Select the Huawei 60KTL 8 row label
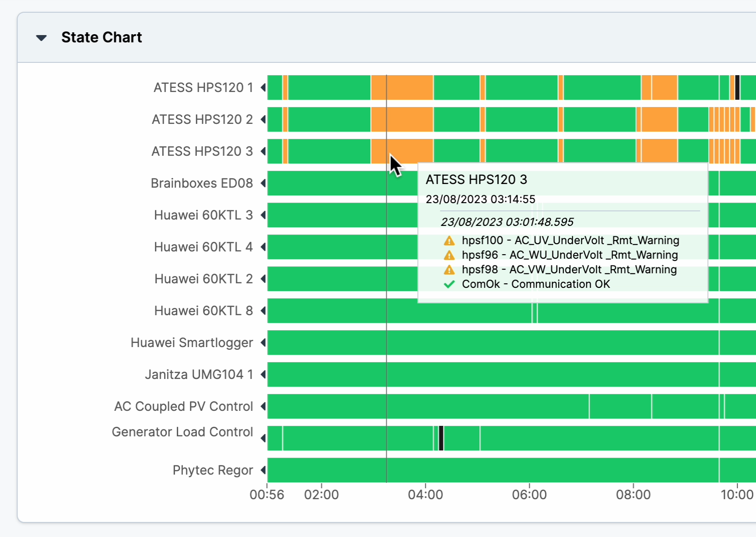This screenshot has width=756, height=537. (x=203, y=311)
